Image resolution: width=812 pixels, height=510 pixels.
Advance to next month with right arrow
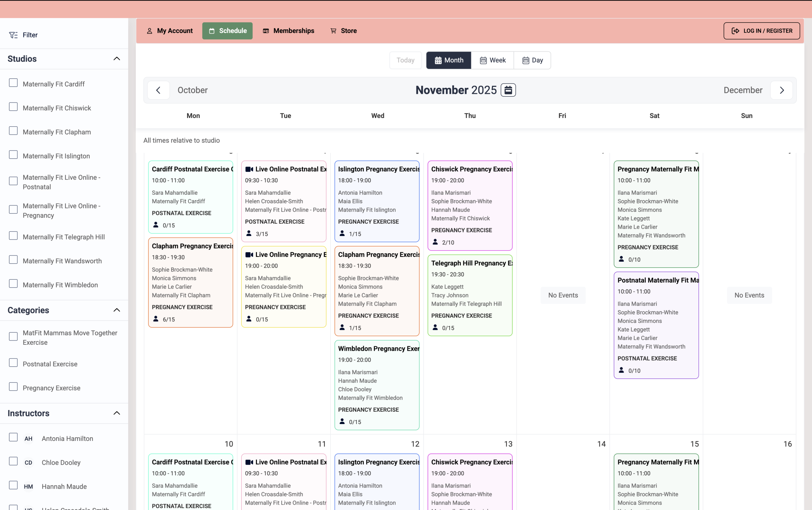click(x=782, y=90)
